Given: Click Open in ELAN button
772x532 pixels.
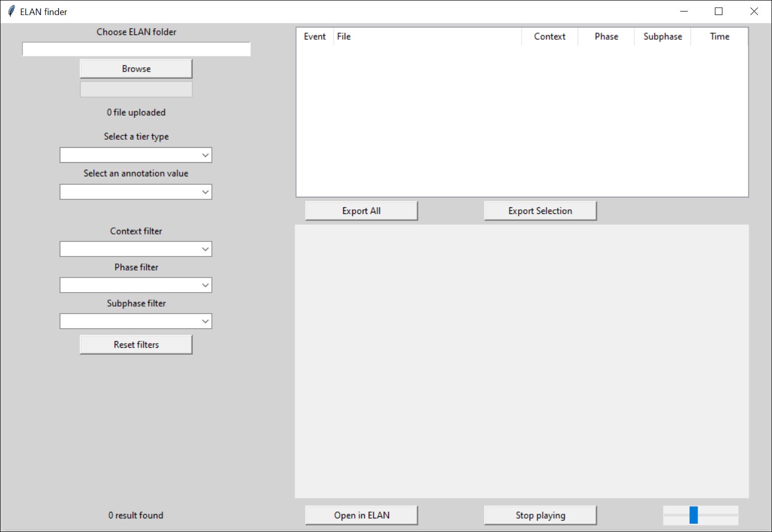Looking at the screenshot, I should coord(361,515).
